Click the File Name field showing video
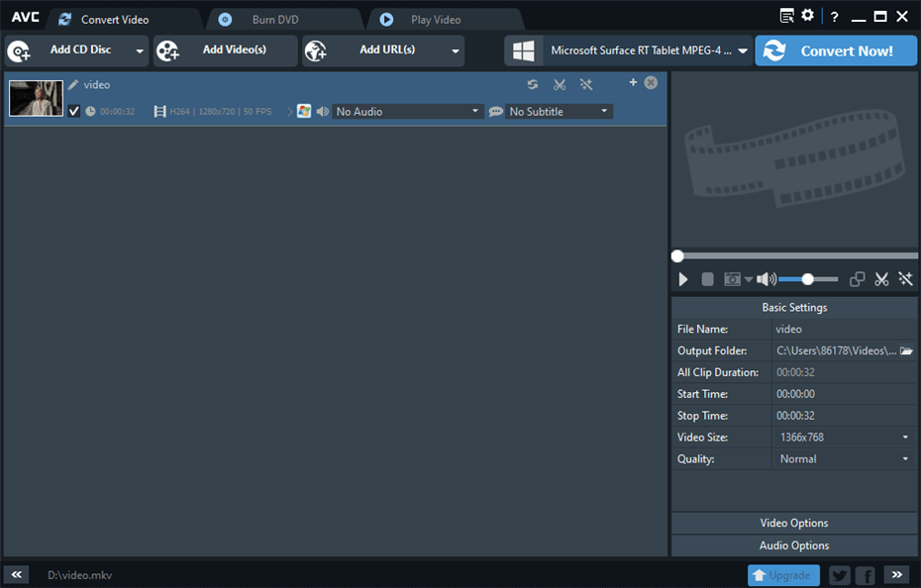The image size is (921, 588). tap(844, 329)
